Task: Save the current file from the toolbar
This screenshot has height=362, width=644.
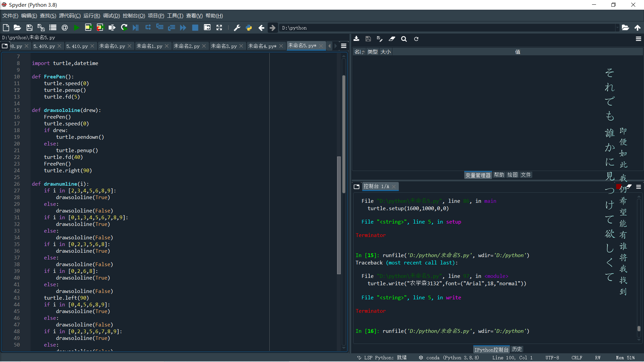Action: [x=30, y=28]
